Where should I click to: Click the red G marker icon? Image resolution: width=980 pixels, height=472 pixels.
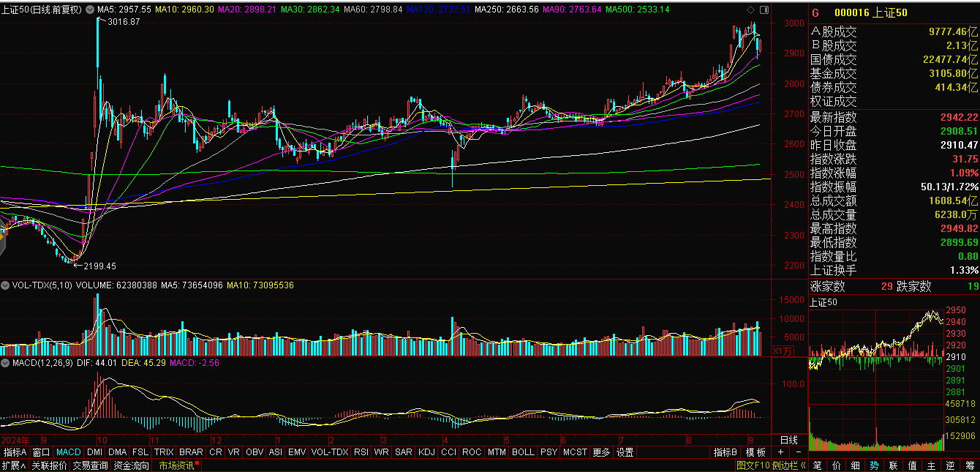[x=816, y=13]
